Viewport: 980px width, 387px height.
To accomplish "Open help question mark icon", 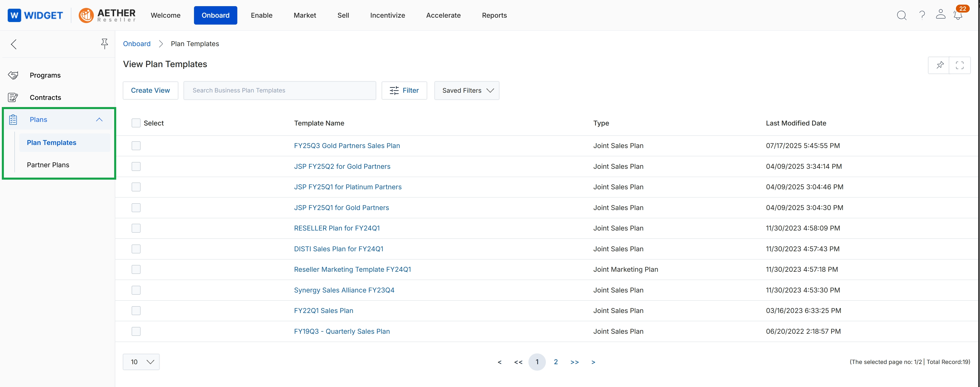I will tap(922, 15).
